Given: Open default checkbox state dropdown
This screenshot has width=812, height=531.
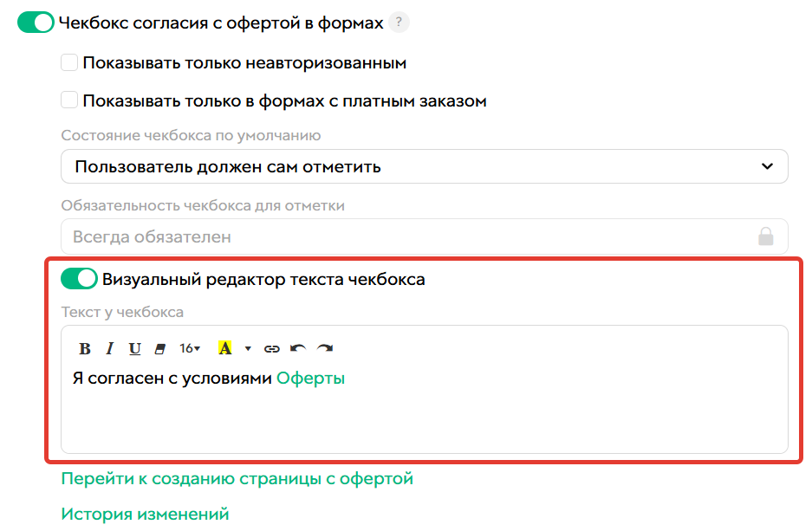Looking at the screenshot, I should (x=425, y=166).
